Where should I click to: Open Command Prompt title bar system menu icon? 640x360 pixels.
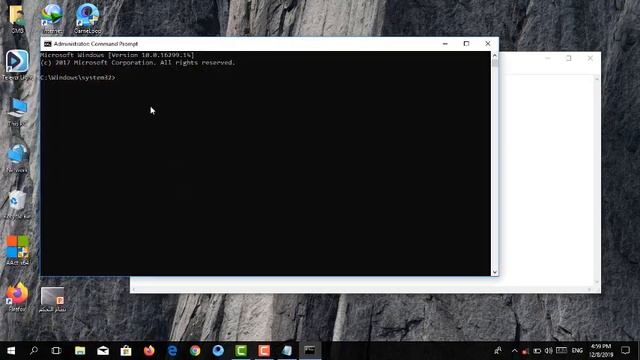click(x=47, y=44)
